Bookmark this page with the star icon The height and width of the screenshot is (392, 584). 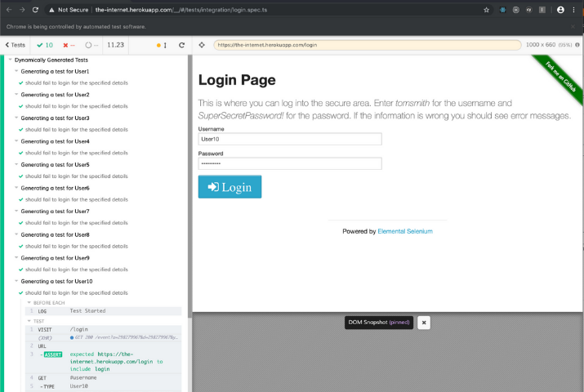tap(487, 10)
